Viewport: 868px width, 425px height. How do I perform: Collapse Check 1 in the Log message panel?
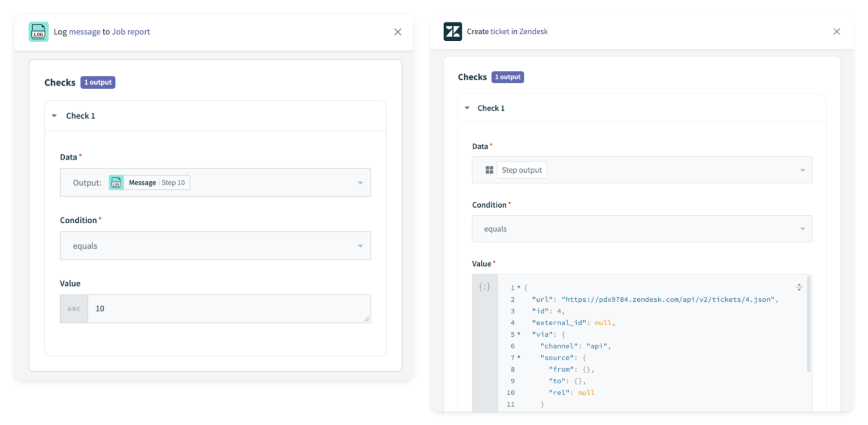pos(54,116)
